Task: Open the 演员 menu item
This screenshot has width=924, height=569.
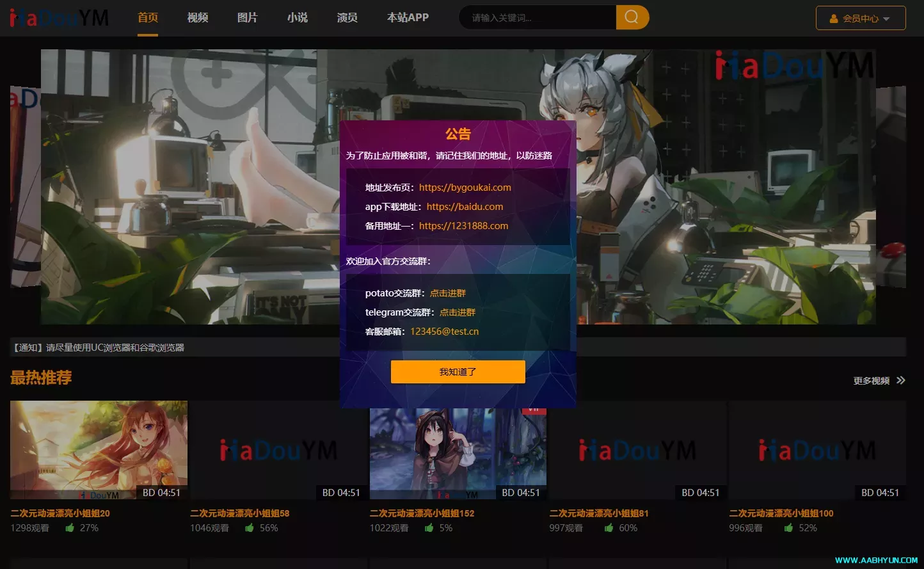Action: point(347,17)
